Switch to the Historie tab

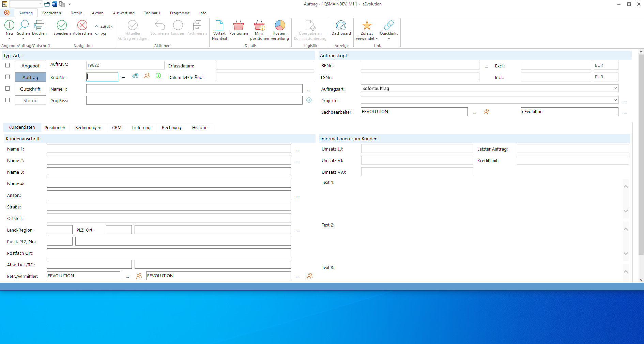click(x=200, y=127)
